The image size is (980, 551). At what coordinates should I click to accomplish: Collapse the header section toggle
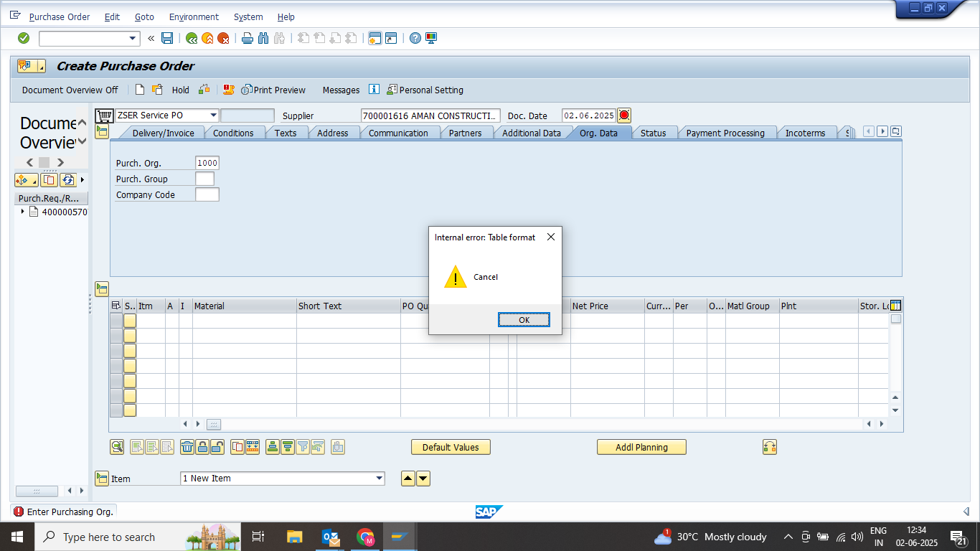102,131
